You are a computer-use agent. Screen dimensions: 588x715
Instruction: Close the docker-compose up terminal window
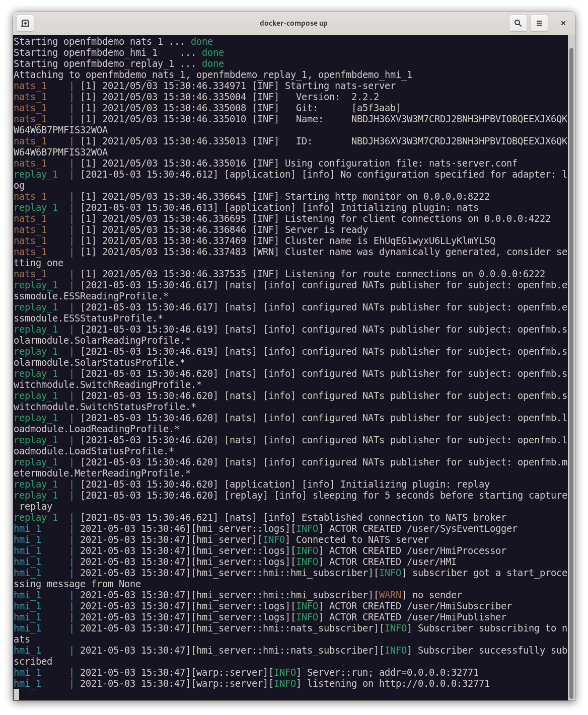pos(563,23)
